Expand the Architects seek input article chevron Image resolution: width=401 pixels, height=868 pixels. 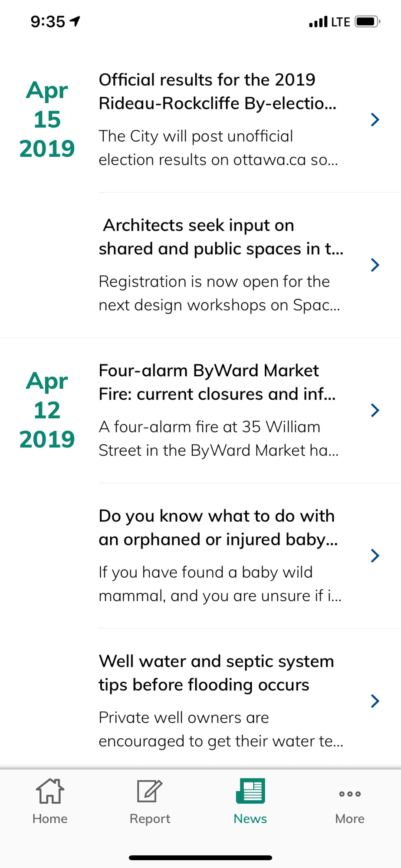pos(375,265)
